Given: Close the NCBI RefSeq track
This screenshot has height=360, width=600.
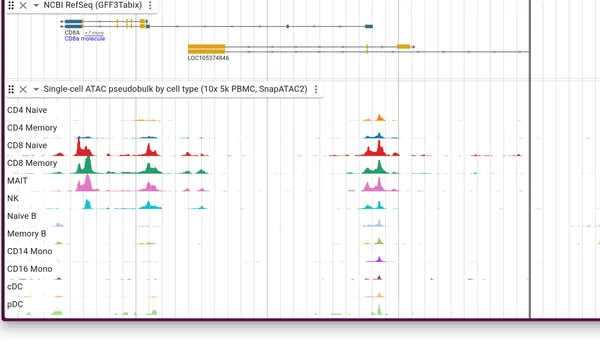Looking at the screenshot, I should 23,5.
